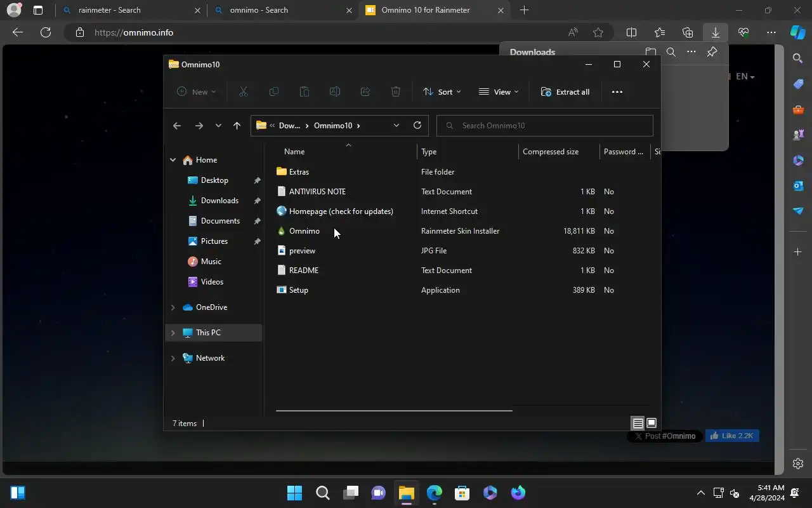Viewport: 812px width, 508px height.
Task: Open the View dropdown menu
Action: coord(499,91)
